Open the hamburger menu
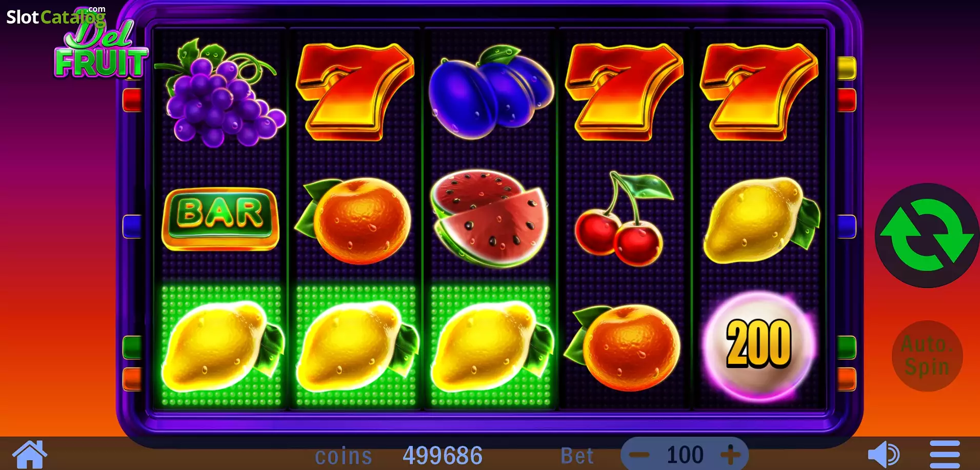Screen dimensions: 980x470 (945, 454)
